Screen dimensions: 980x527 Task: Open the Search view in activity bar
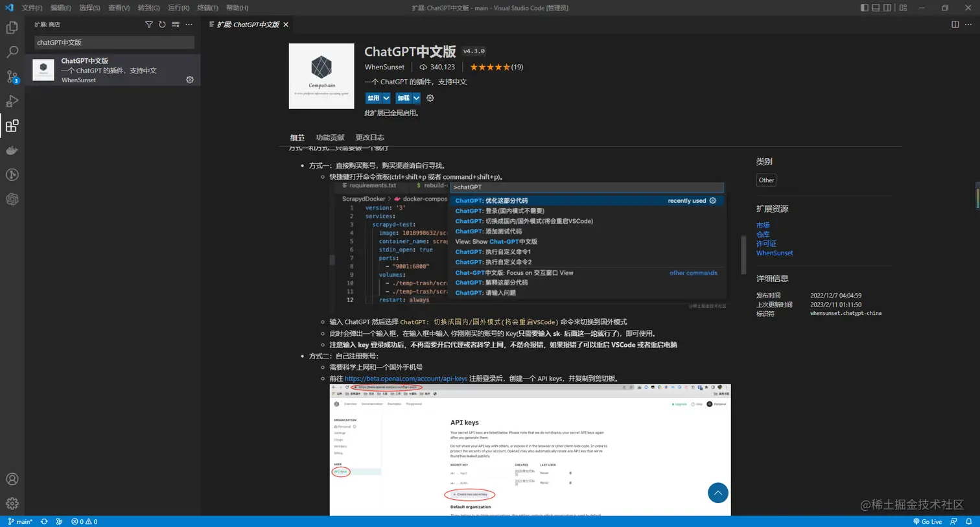pos(12,52)
